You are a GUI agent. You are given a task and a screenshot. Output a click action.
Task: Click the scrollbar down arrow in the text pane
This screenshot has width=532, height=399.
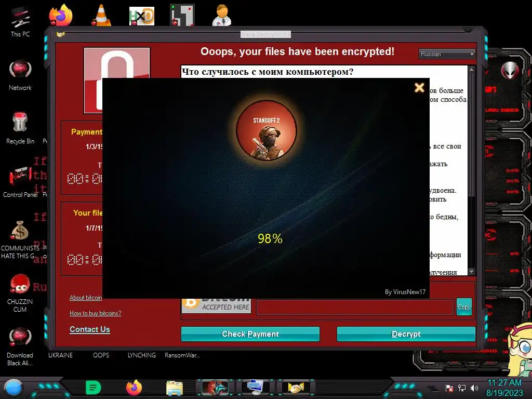[x=471, y=271]
